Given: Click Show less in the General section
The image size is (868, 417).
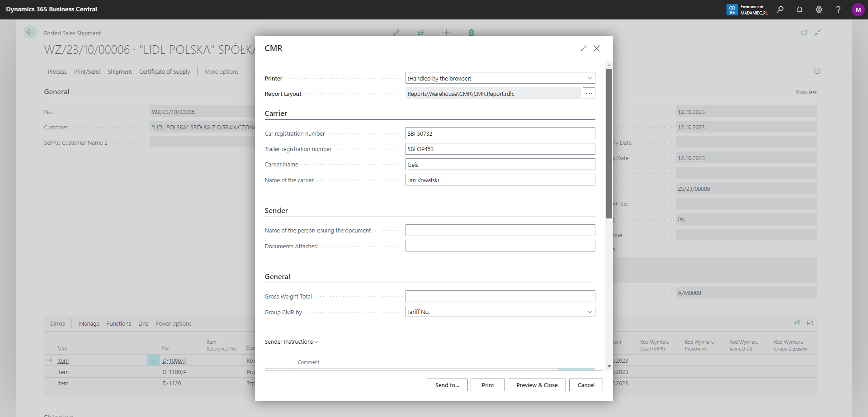Looking at the screenshot, I should [806, 92].
